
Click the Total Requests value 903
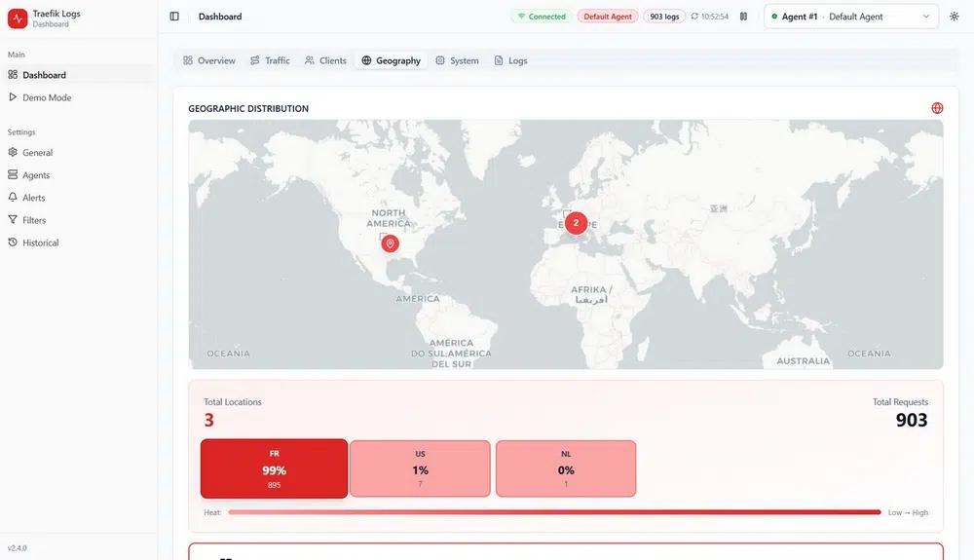(912, 421)
